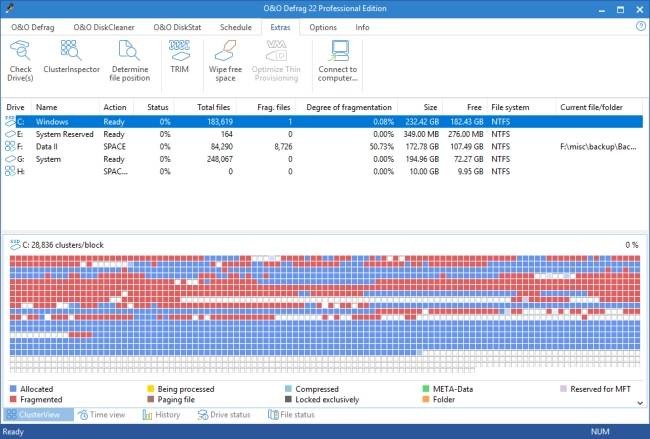
Task: Run the TRIM command
Action: [179, 57]
